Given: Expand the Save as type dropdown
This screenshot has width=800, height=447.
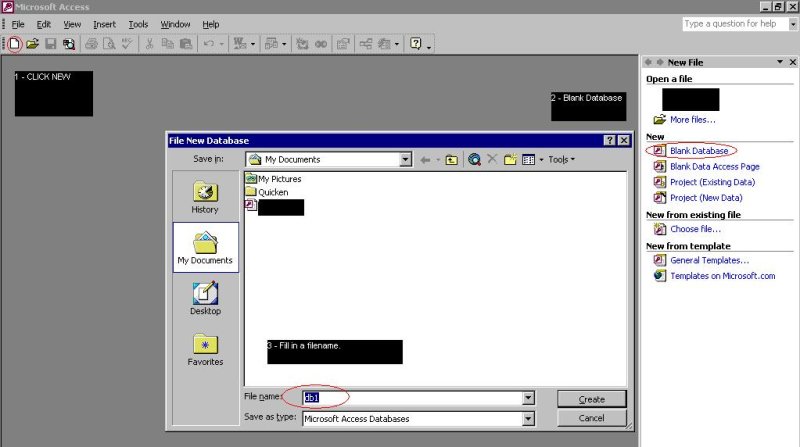Looking at the screenshot, I should pos(528,419).
